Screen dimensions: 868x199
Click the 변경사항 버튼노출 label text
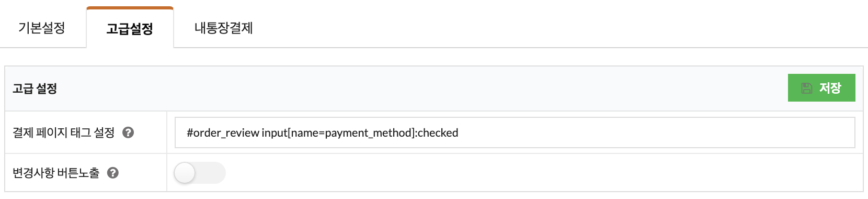[56, 173]
